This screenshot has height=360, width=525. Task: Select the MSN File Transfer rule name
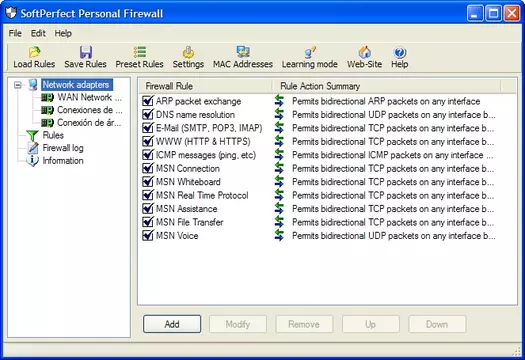(x=190, y=222)
